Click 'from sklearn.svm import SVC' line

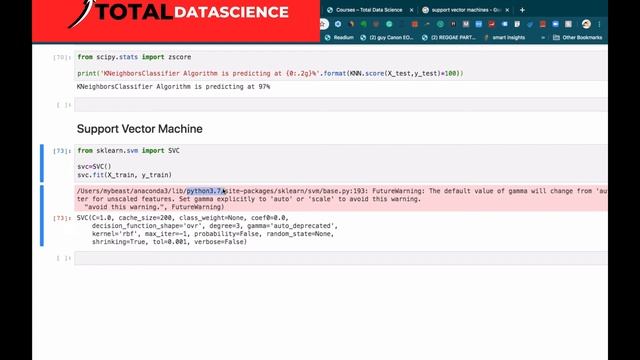pos(129,151)
